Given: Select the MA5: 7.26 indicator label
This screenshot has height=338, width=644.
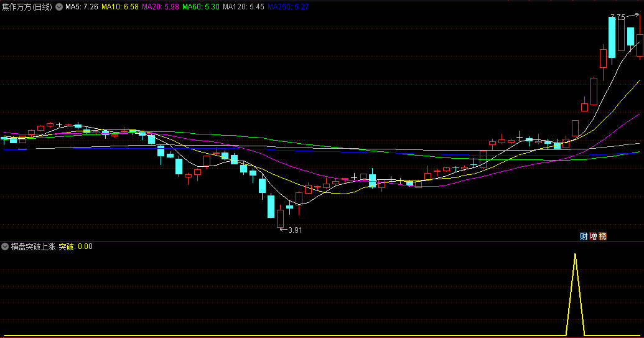Looking at the screenshot, I should point(82,7).
